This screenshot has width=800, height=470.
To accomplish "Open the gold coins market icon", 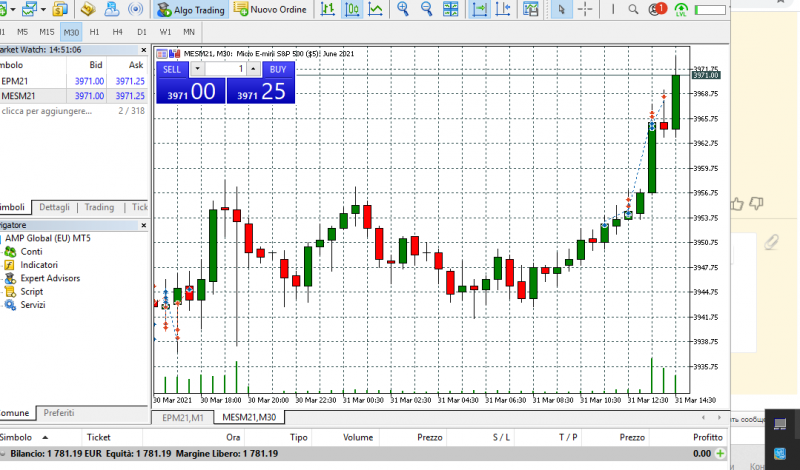I will tap(88, 9).
